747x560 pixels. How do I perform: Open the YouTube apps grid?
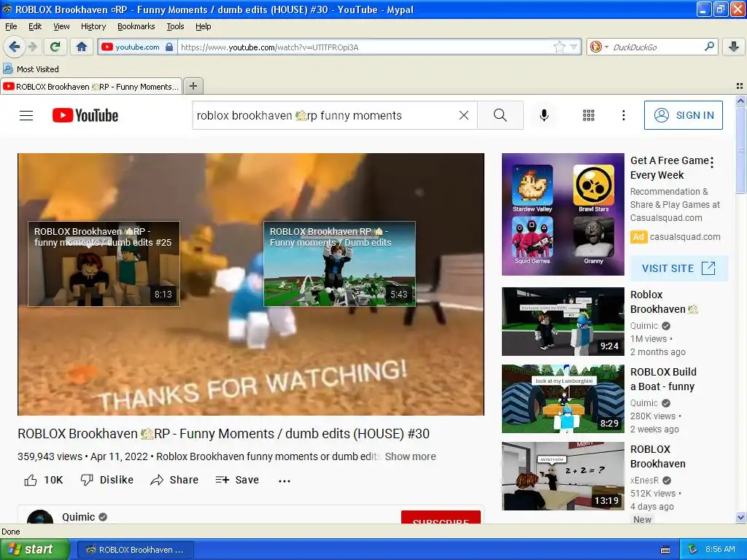(589, 115)
